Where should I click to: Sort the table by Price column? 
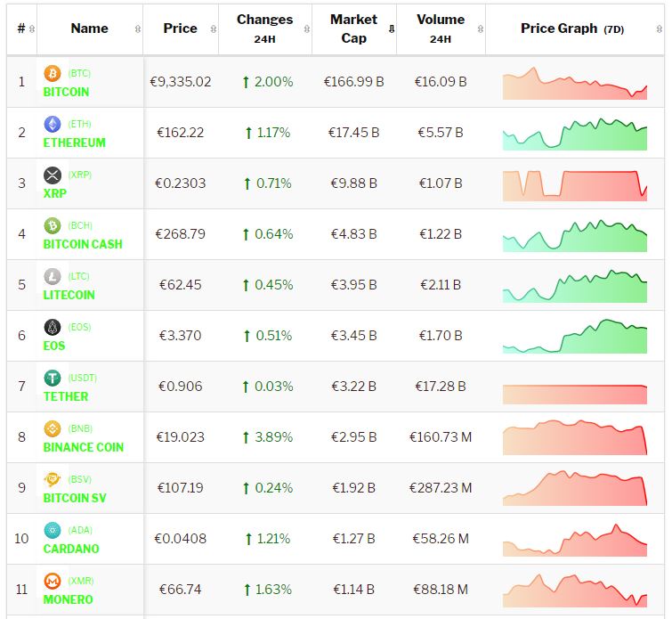click(180, 29)
